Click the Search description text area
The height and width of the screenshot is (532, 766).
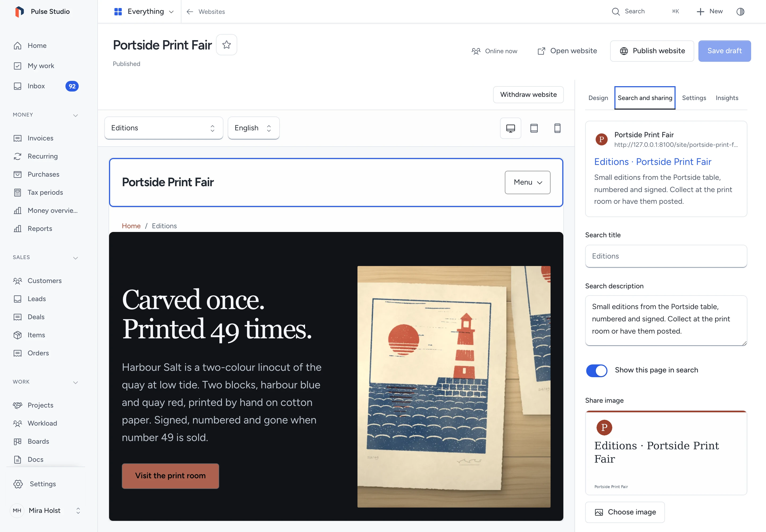(x=666, y=320)
